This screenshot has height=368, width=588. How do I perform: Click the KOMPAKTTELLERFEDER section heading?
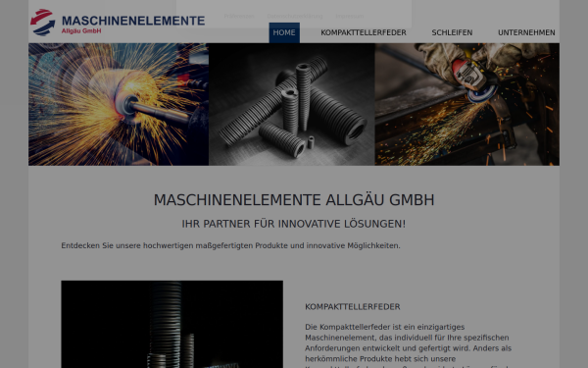(x=353, y=307)
